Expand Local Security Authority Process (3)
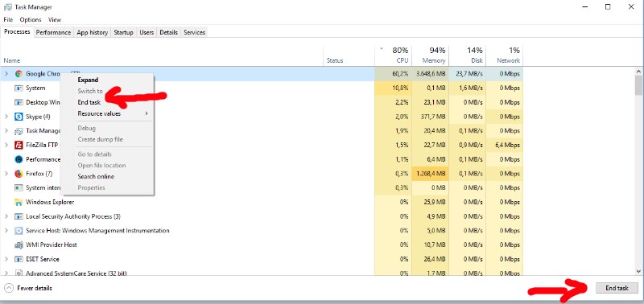644x304 pixels. (x=6, y=216)
